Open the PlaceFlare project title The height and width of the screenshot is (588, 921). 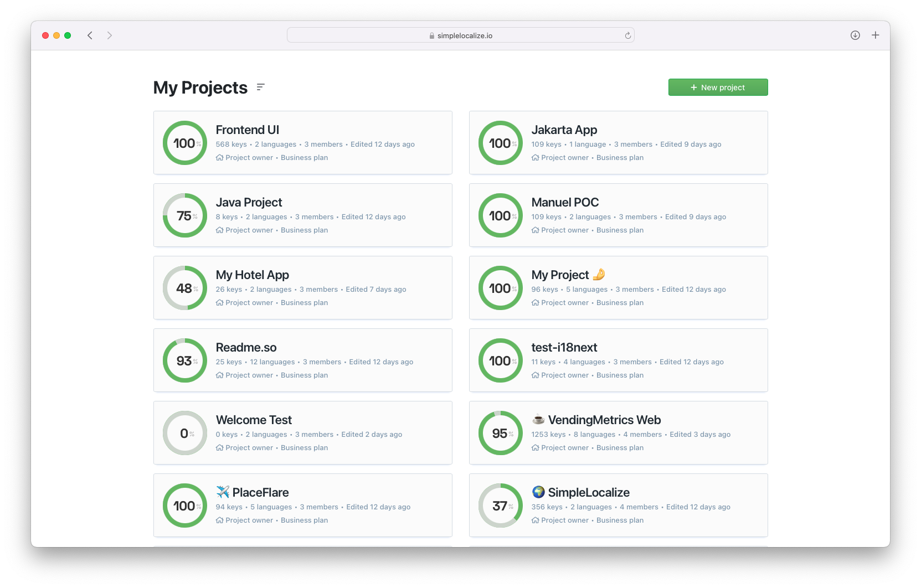click(260, 492)
